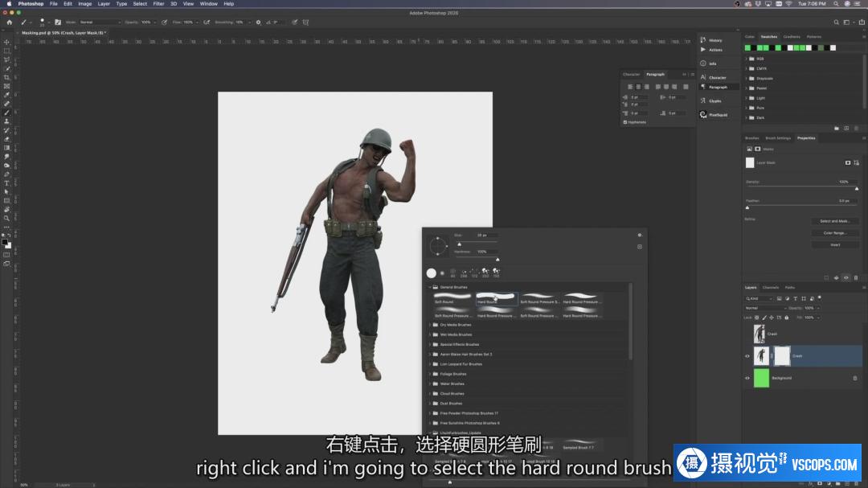Select the Clone Stamp tool
Viewport: 868px width, 488px height.
click(x=6, y=121)
